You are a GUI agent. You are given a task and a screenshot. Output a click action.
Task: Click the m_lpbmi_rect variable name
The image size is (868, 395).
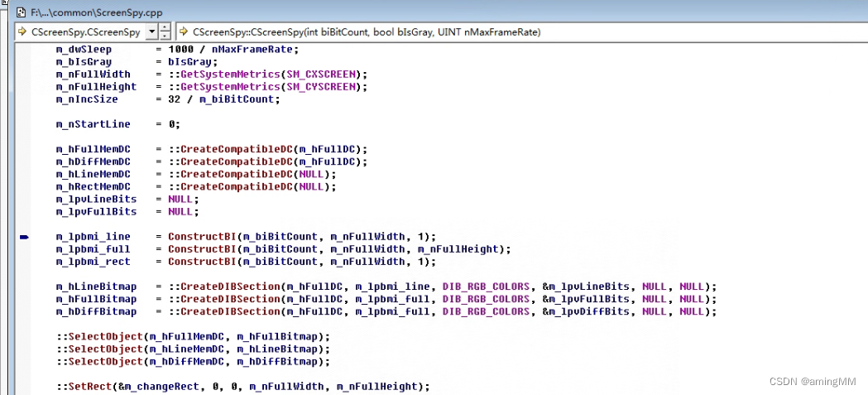[93, 262]
